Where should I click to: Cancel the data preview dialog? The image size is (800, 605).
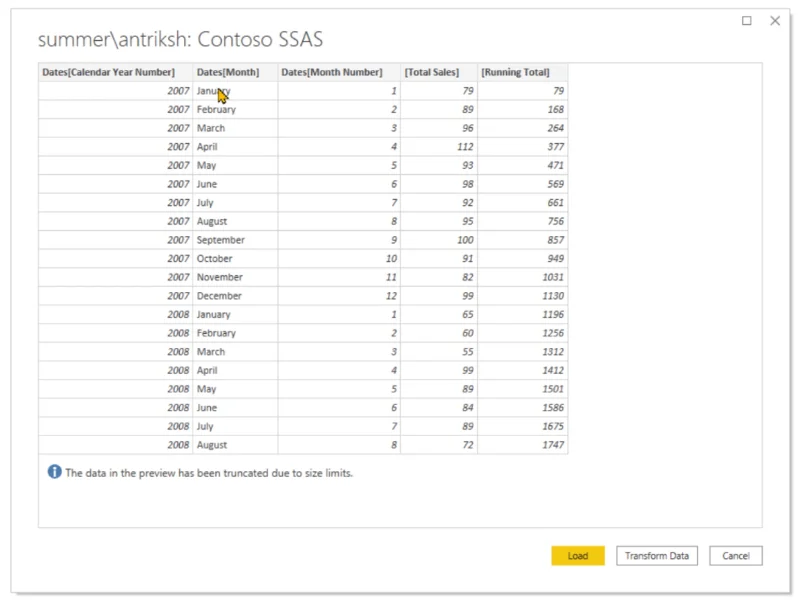(x=736, y=556)
